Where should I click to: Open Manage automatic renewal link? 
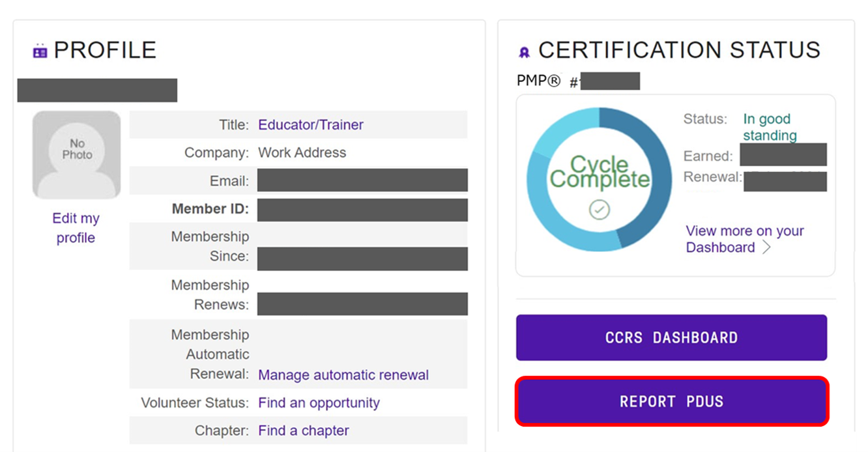pos(343,375)
